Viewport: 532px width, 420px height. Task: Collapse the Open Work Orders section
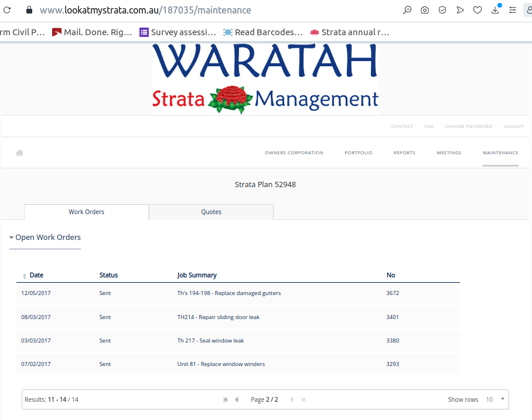(45, 238)
